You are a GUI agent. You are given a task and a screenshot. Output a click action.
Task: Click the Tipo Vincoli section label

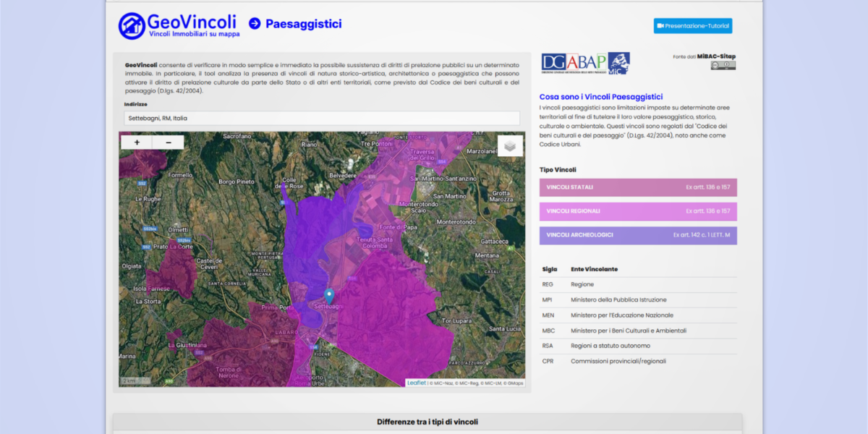point(558,170)
